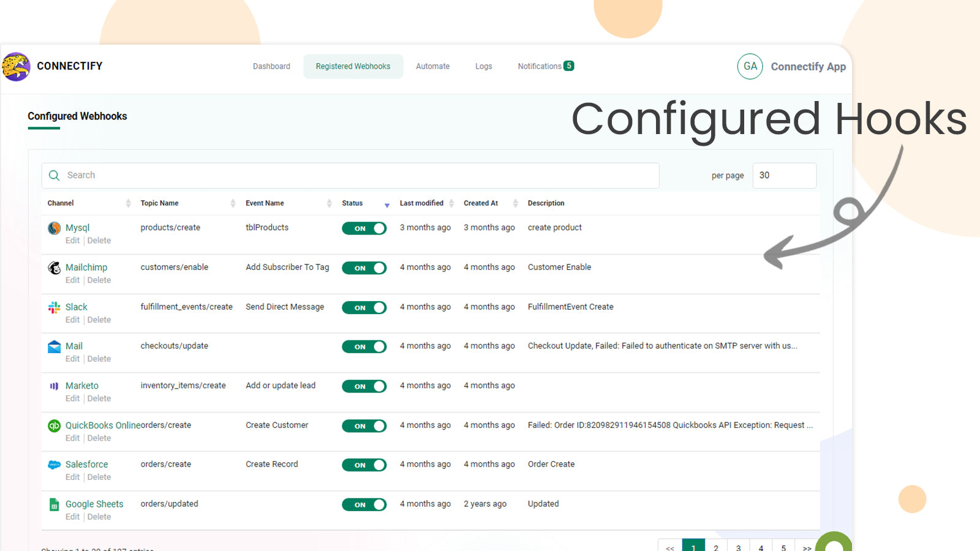Open the Google Sheets channel link
980x551 pixels.
(x=94, y=504)
